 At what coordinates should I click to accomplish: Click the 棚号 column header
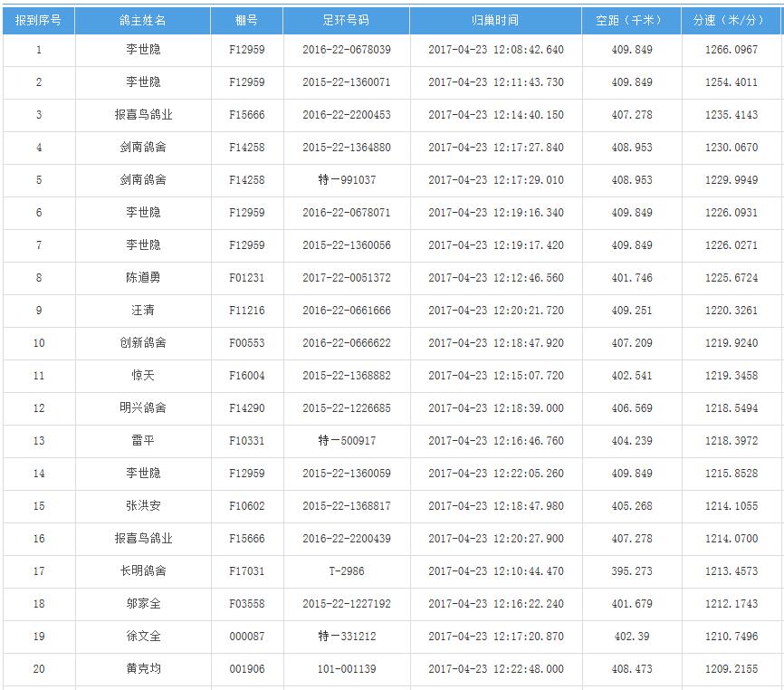tap(246, 20)
